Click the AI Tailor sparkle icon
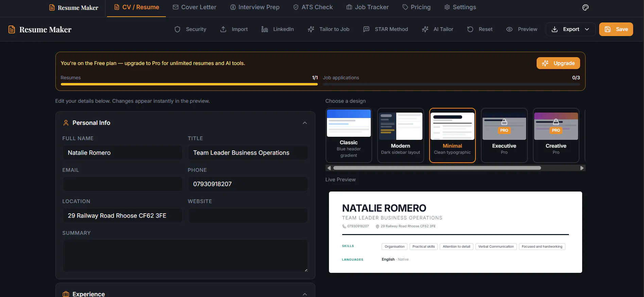The height and width of the screenshot is (297, 644). point(425,29)
